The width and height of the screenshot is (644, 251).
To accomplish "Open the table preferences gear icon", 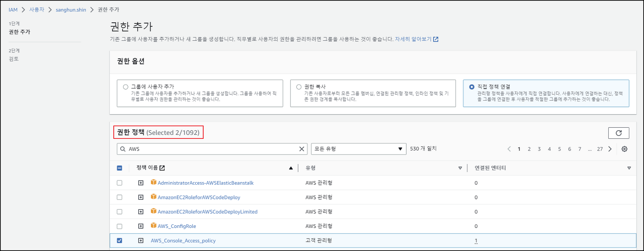I will pyautogui.click(x=624, y=149).
